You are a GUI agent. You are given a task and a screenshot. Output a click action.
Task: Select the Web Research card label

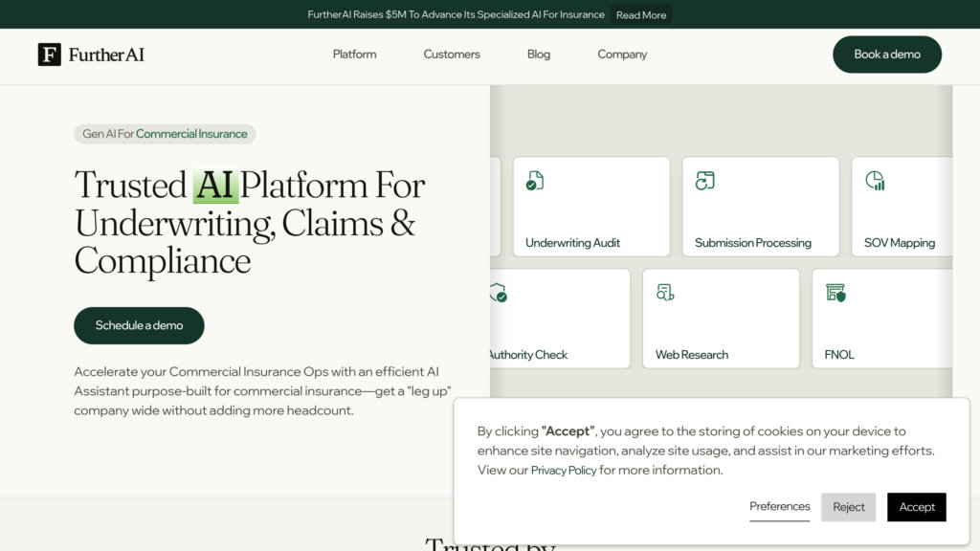click(691, 354)
